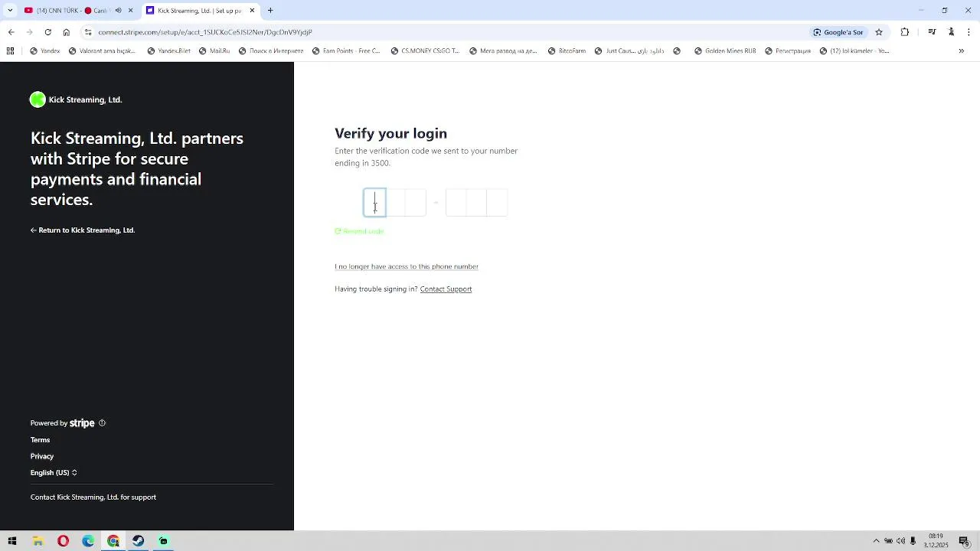Focus the last verification code box
This screenshot has height=551, width=980.
coord(497,203)
